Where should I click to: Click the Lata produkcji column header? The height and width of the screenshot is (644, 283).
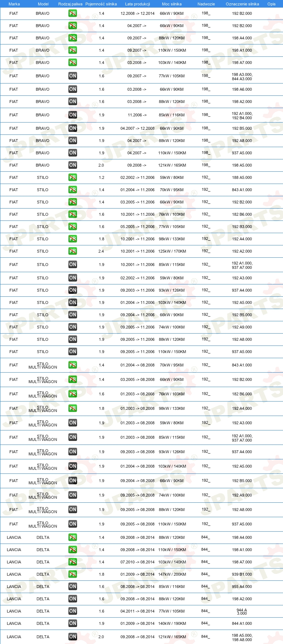tap(138, 4)
